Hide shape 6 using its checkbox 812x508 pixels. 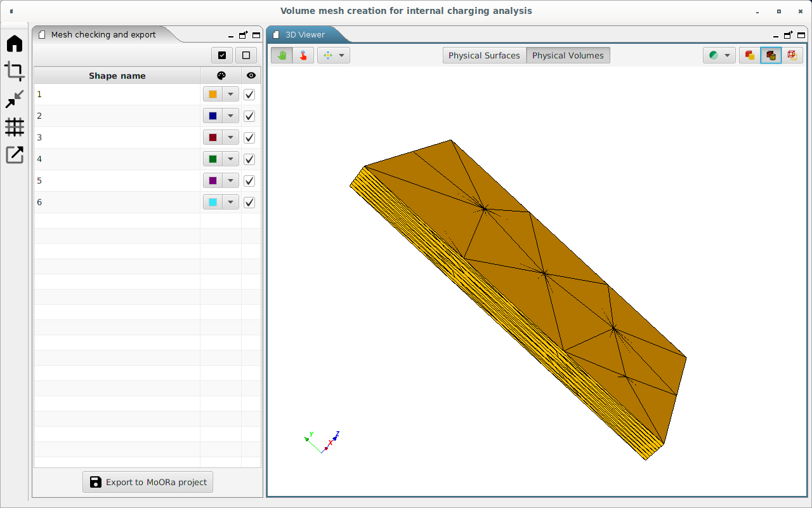(x=249, y=203)
